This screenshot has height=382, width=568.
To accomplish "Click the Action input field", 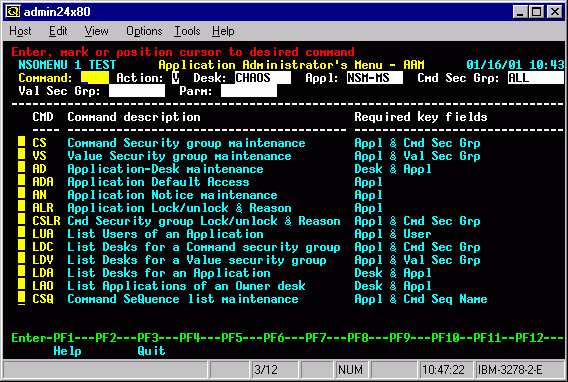I will point(175,78).
